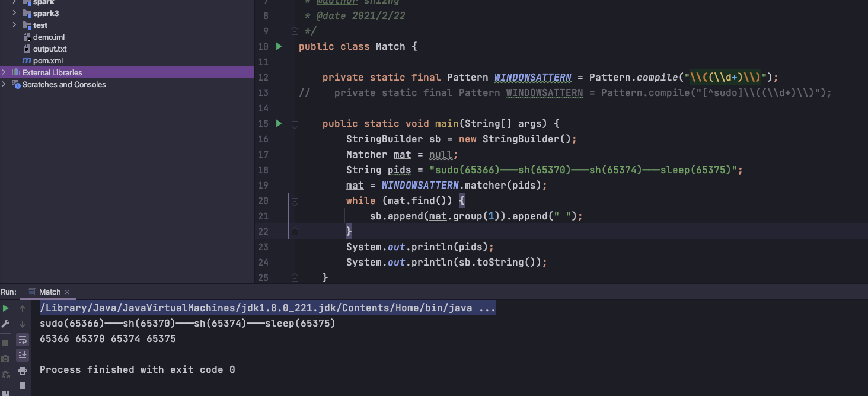Image resolution: width=868 pixels, height=396 pixels.
Task: Click the sudo(65366) console output line
Action: tap(187, 324)
